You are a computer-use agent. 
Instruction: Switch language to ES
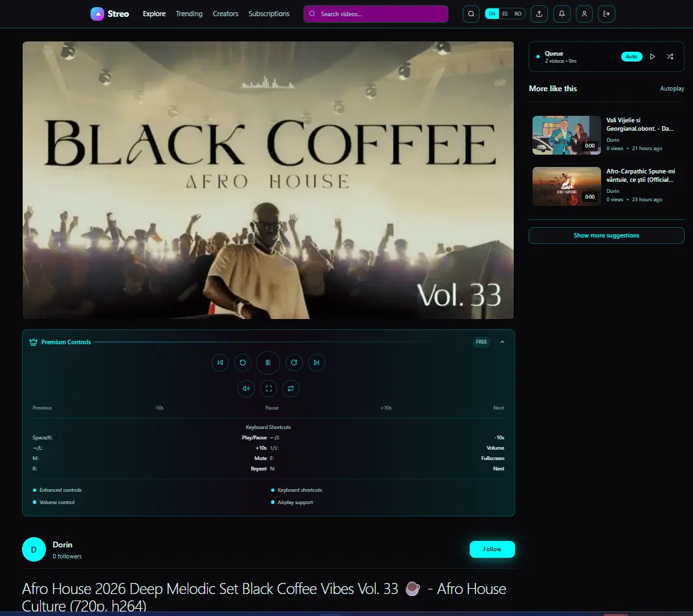[x=505, y=14]
